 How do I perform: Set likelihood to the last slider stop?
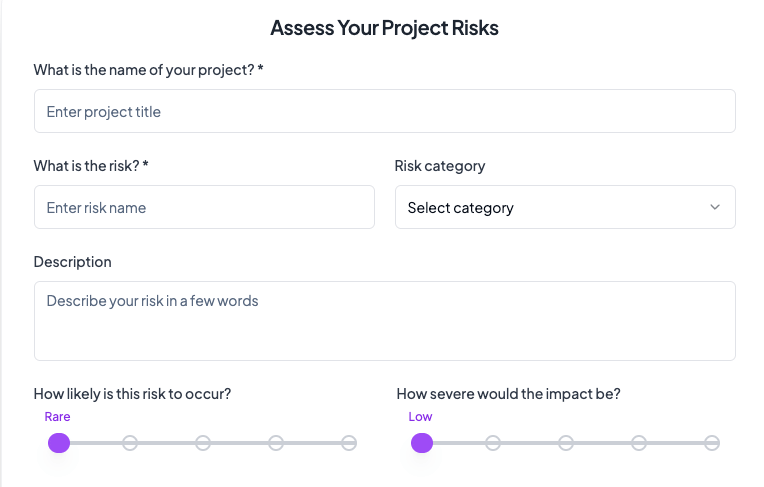[349, 443]
